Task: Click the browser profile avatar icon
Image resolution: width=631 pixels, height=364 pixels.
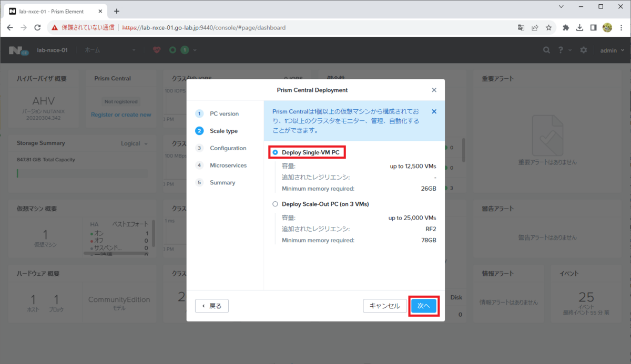Action: coord(607,27)
